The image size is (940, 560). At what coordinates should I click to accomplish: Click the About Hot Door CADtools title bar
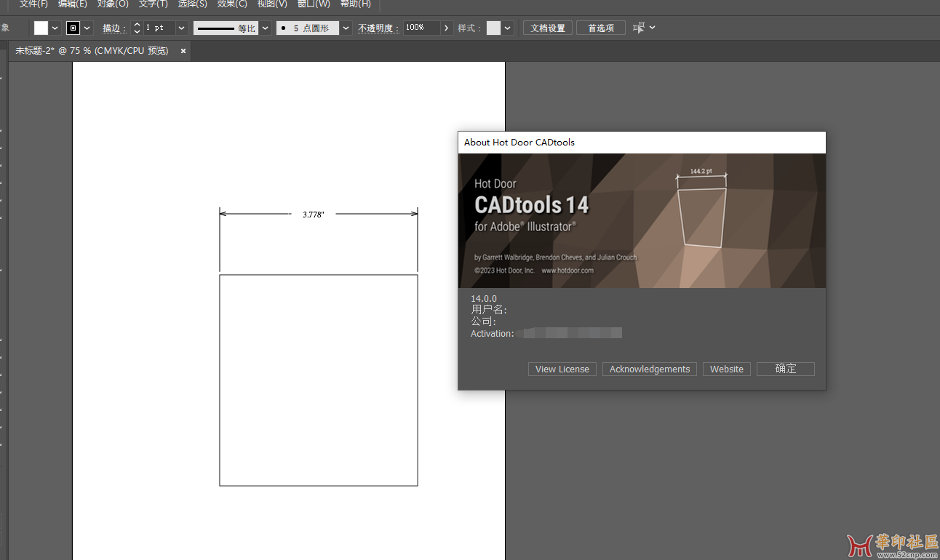click(x=642, y=143)
